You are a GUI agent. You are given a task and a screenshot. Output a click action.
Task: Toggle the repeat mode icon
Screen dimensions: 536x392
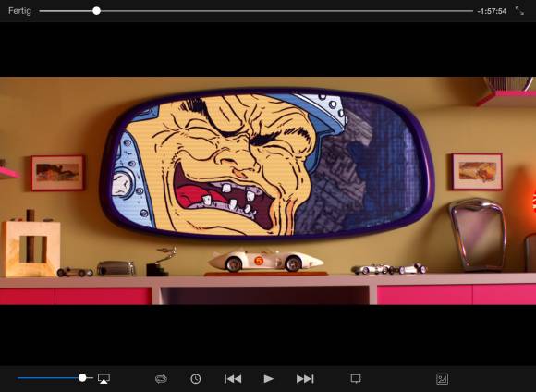click(x=161, y=379)
